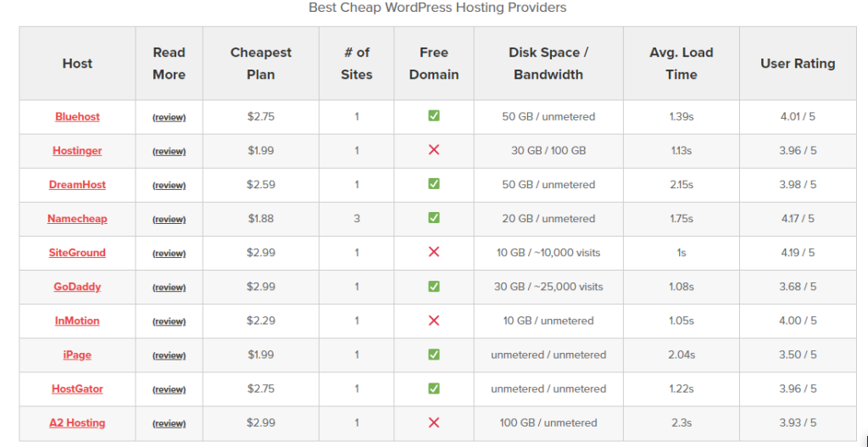Click InMotion's red X free domain icon
The width and height of the screenshot is (868, 447).
pyautogui.click(x=434, y=320)
